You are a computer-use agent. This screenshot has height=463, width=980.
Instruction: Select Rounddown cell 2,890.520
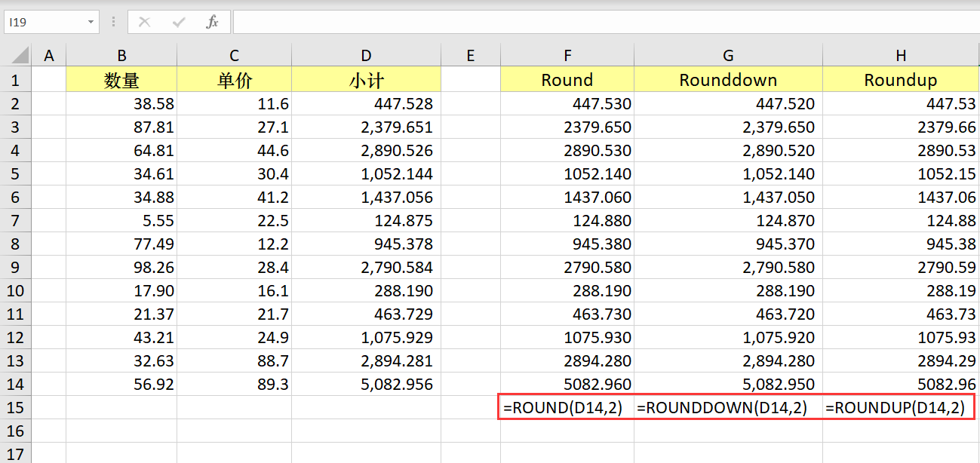pos(728,150)
